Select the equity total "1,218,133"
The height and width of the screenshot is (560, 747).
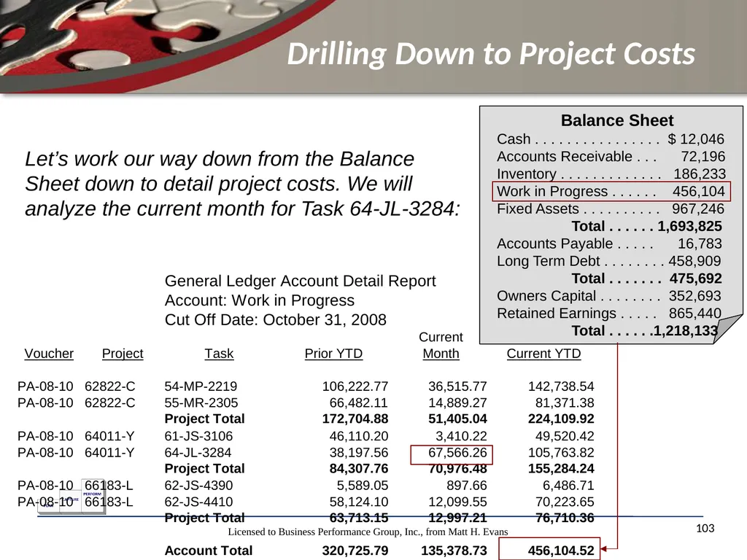click(x=686, y=331)
